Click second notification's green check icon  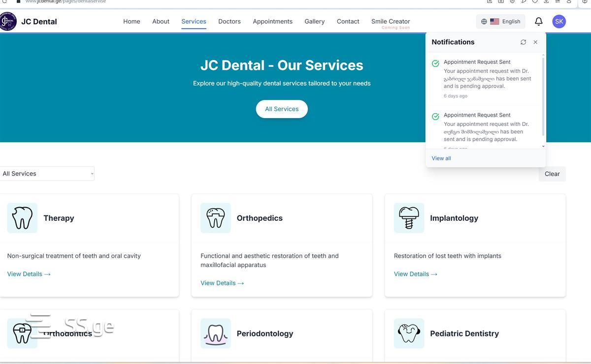click(x=435, y=117)
